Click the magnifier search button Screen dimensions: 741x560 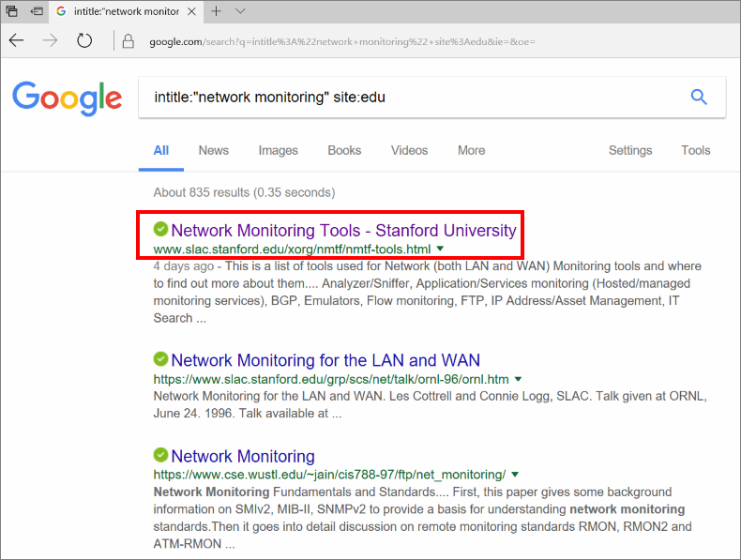699,97
